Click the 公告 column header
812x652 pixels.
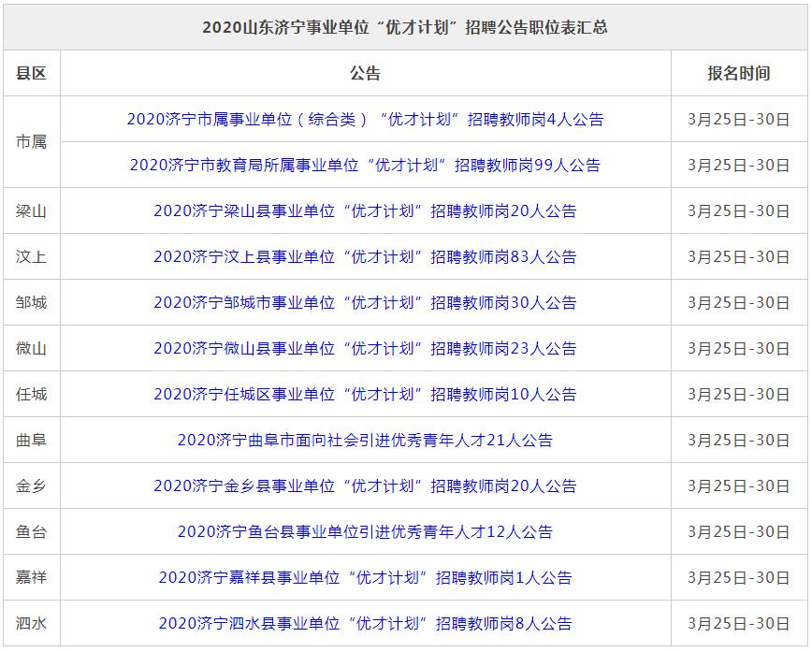pyautogui.click(x=365, y=74)
